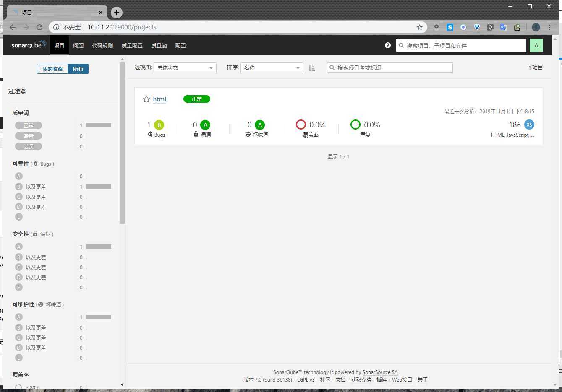Open the Chrome three-dot menu
This screenshot has width=562, height=392.
point(549,27)
